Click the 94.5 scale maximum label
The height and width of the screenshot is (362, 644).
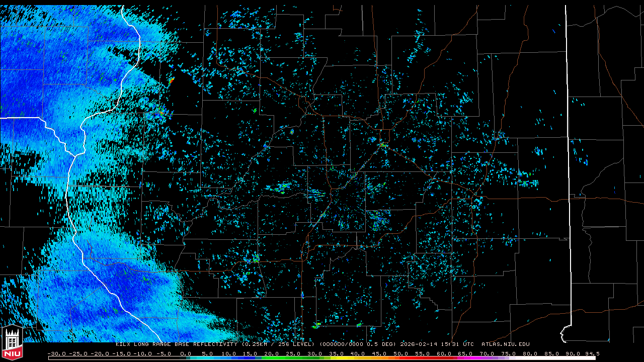click(593, 353)
